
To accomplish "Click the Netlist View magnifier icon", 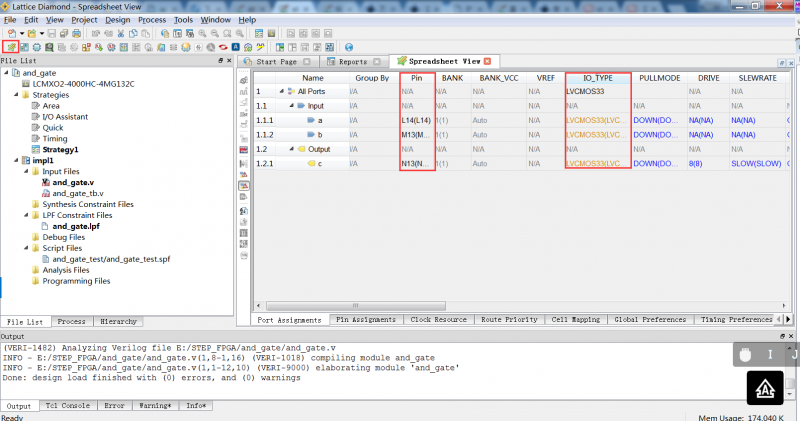I will pos(49,47).
